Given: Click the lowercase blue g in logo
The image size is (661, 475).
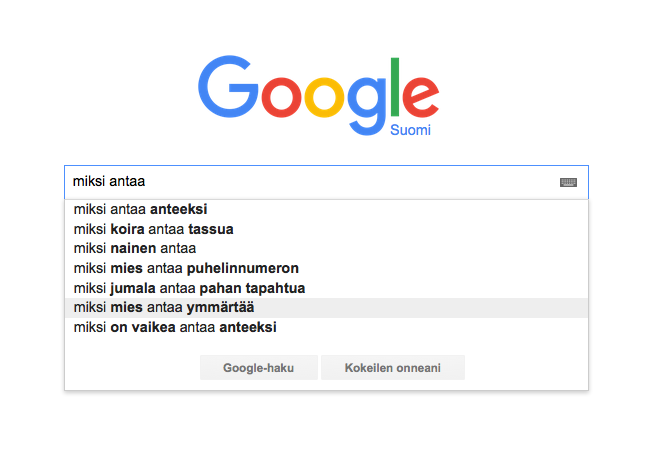Looking at the screenshot, I should coord(366,106).
